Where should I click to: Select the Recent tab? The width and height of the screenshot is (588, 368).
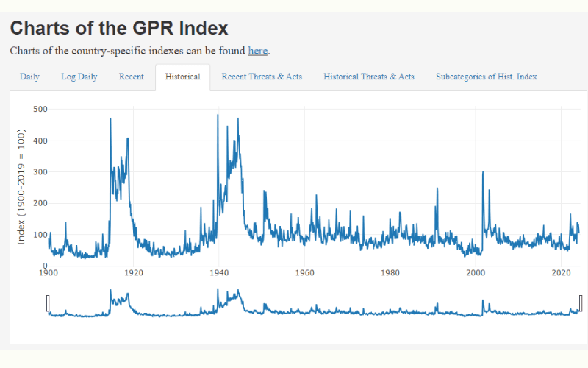(x=131, y=77)
